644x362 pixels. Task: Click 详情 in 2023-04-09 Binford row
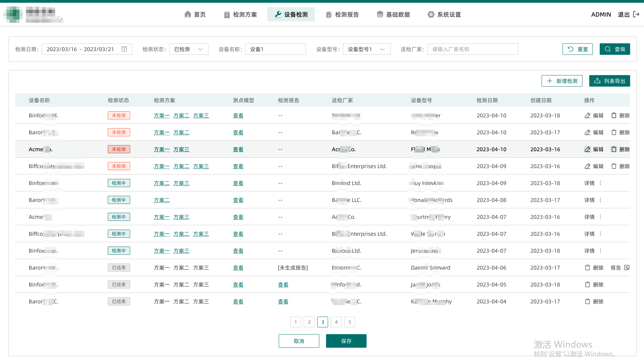[589, 183]
